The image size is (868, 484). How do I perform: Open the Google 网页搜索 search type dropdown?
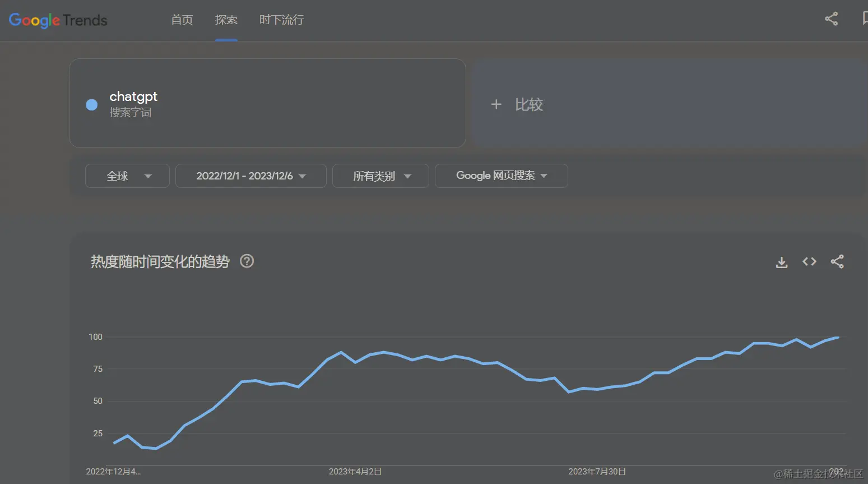(501, 176)
